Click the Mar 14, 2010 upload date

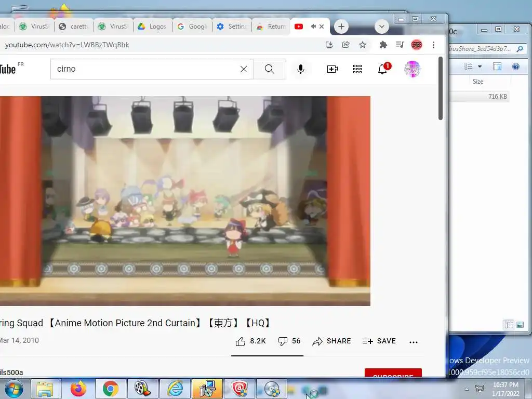[19, 340]
